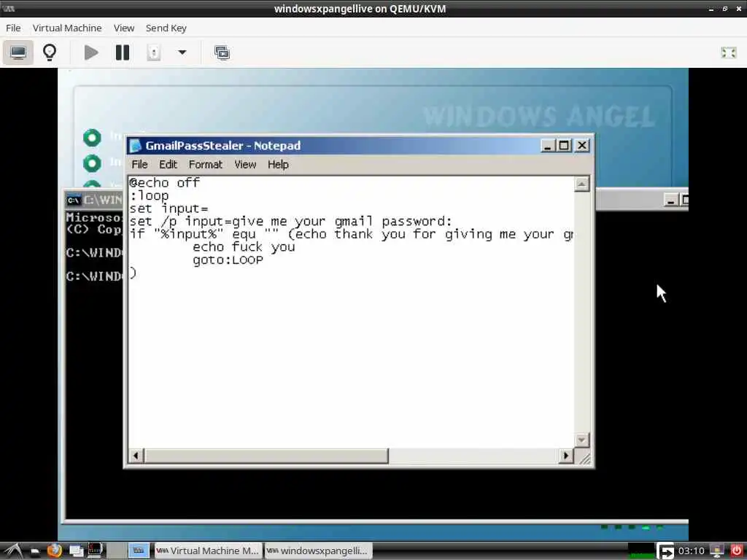Click the logout arrow tray icon

665,551
